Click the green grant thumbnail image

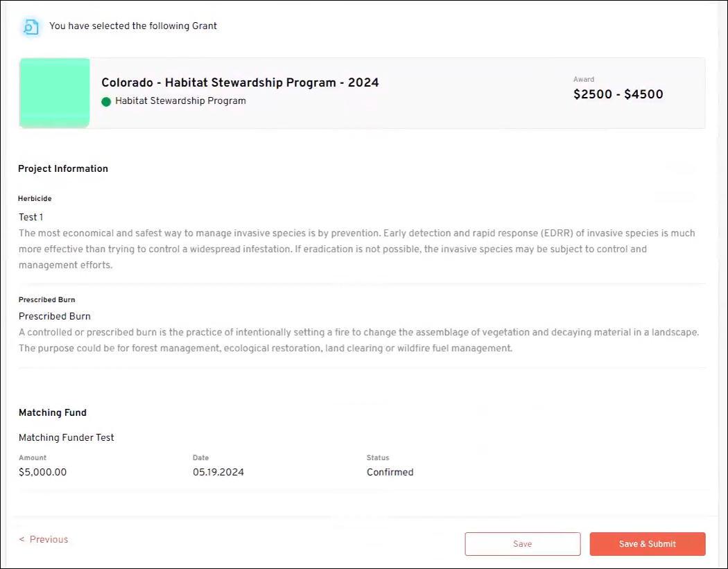pos(55,93)
